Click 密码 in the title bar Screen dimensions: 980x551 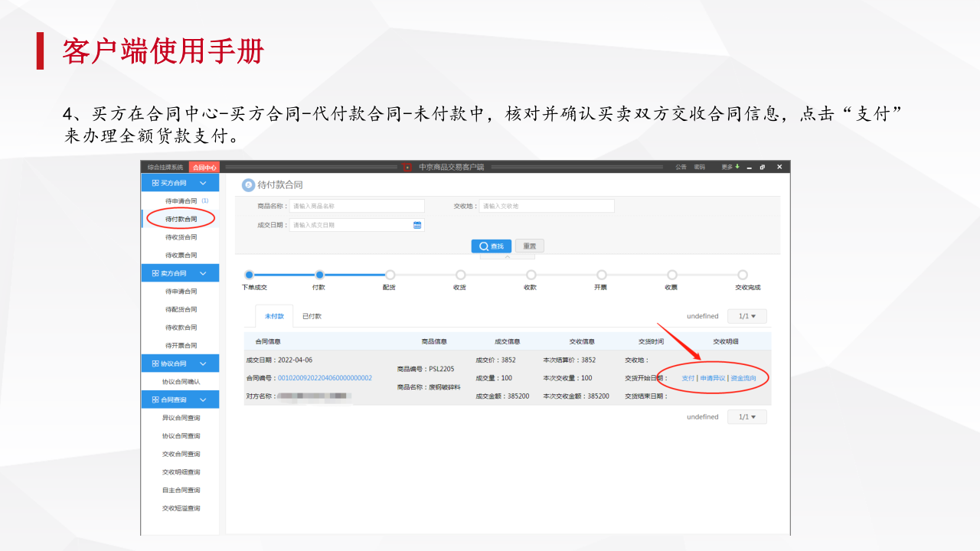(x=700, y=167)
